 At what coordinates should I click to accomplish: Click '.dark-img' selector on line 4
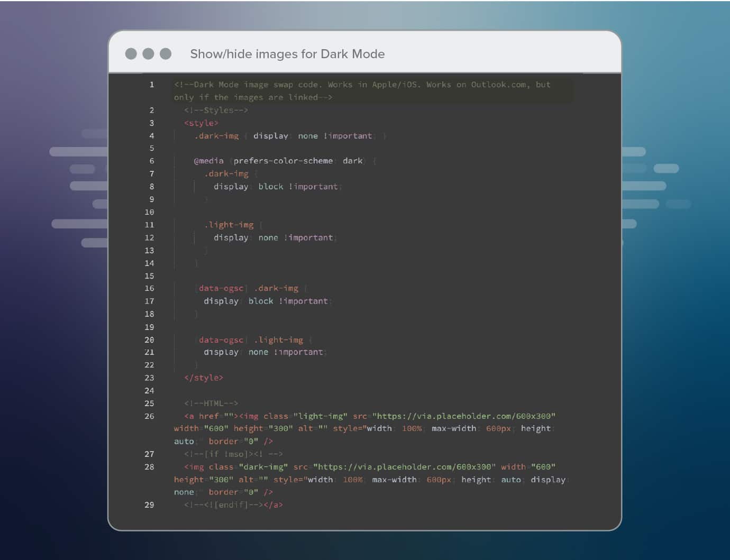pyautogui.click(x=216, y=136)
